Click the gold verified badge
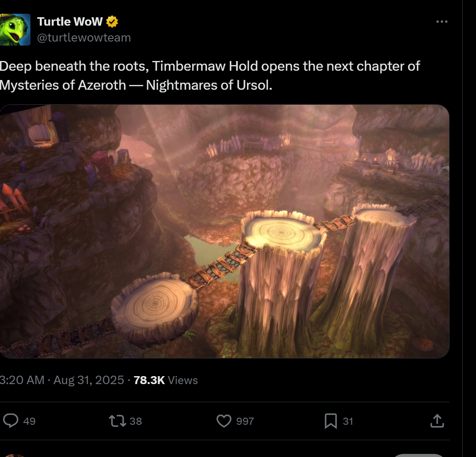Viewport: 476px width, 457px height. tap(112, 22)
